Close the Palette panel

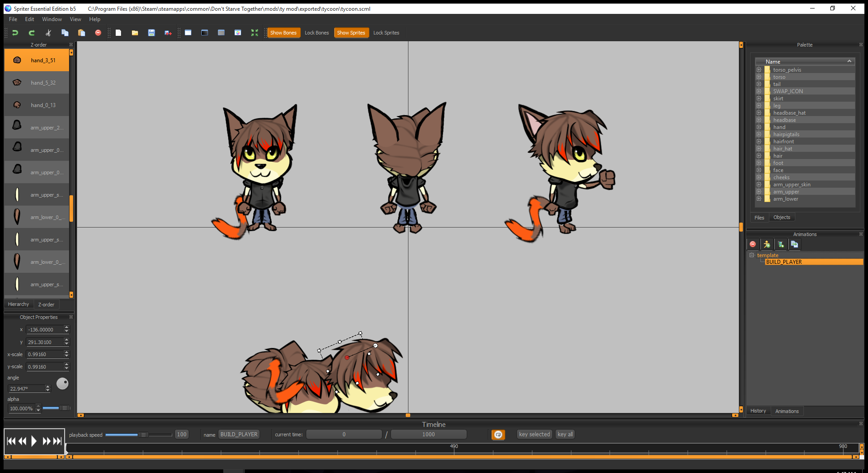(x=861, y=45)
